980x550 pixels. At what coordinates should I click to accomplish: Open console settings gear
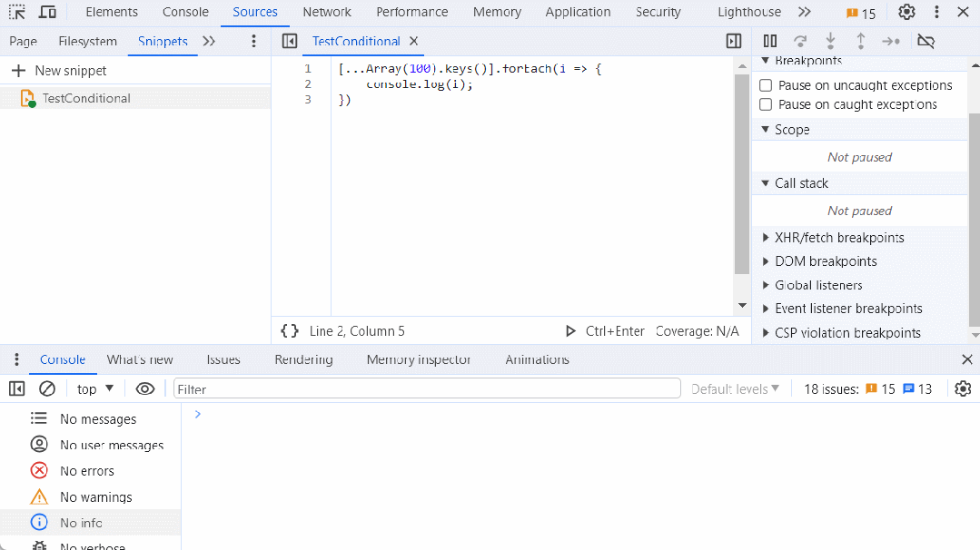coord(963,389)
